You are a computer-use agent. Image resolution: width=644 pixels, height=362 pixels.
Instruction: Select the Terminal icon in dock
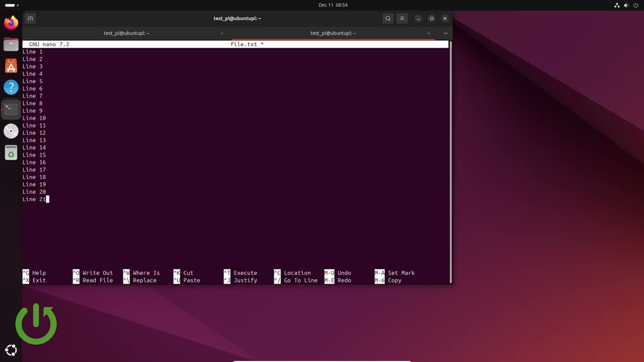(11, 109)
